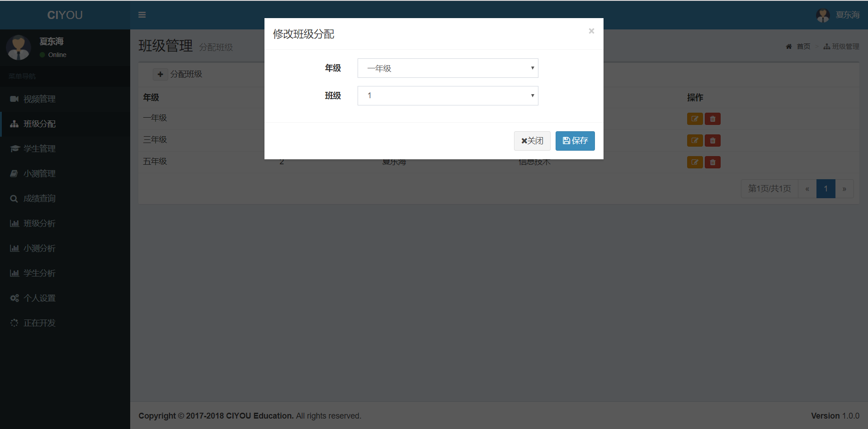Open 成绩查询 in the sidebar
868x429 pixels.
pos(65,199)
